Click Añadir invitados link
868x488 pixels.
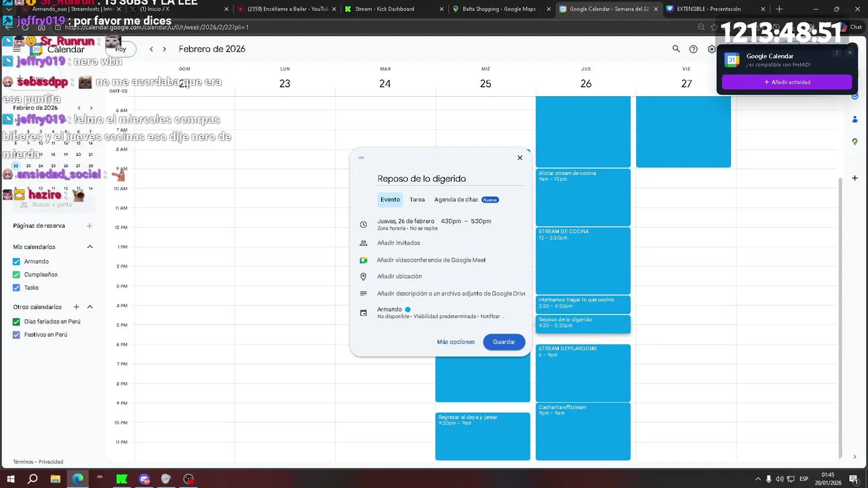pos(399,243)
